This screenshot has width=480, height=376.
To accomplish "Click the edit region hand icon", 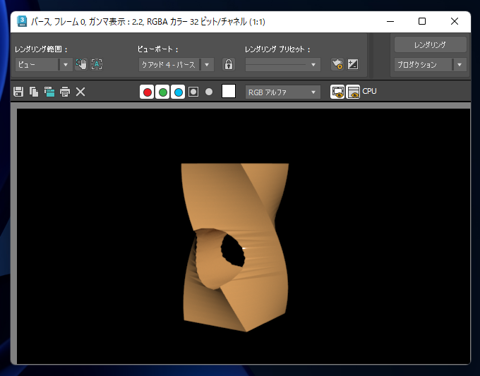I will pos(81,64).
